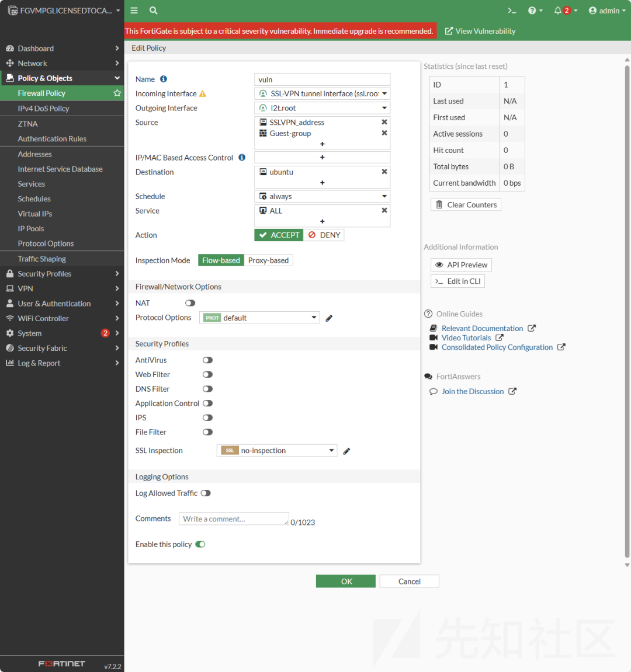
Task: Click the Name info icon
Action: (164, 79)
